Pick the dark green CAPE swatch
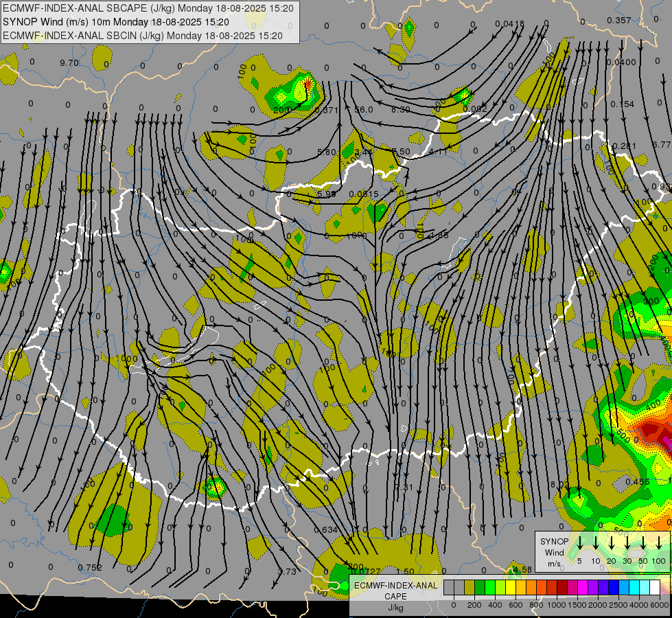Viewport: 672px width, 618px height. [480, 587]
